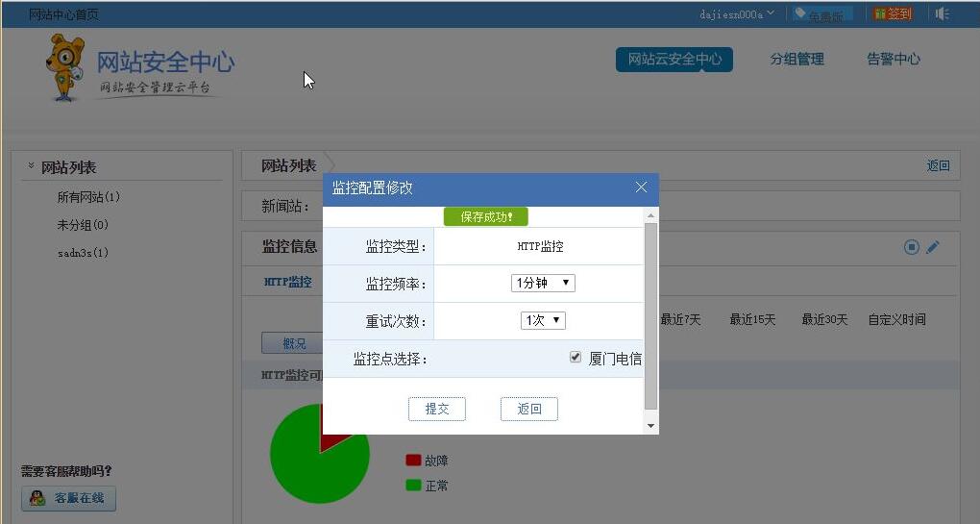This screenshot has width=980, height=524.
Task: Click the red 故障 legend swatch
Action: point(413,461)
